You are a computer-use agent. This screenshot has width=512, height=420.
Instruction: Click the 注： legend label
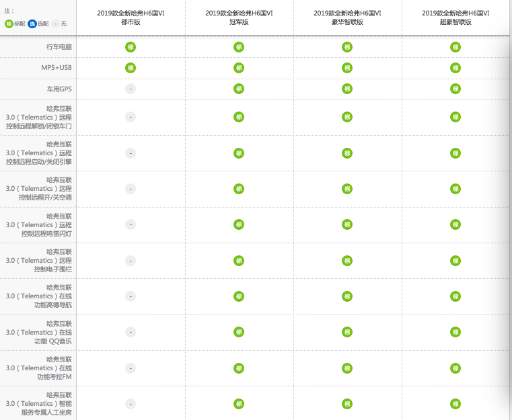pos(9,11)
